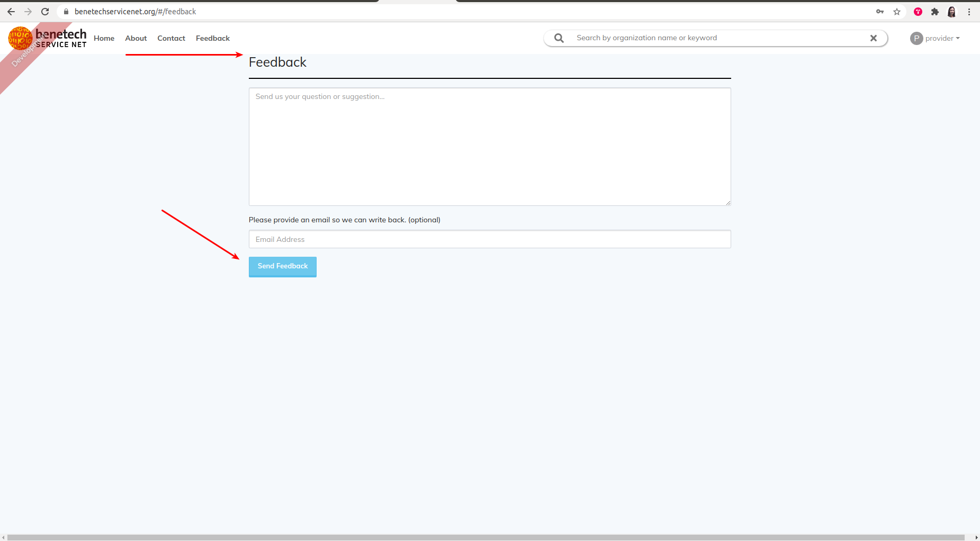Bookmark this page using the star icon

[x=897, y=11]
